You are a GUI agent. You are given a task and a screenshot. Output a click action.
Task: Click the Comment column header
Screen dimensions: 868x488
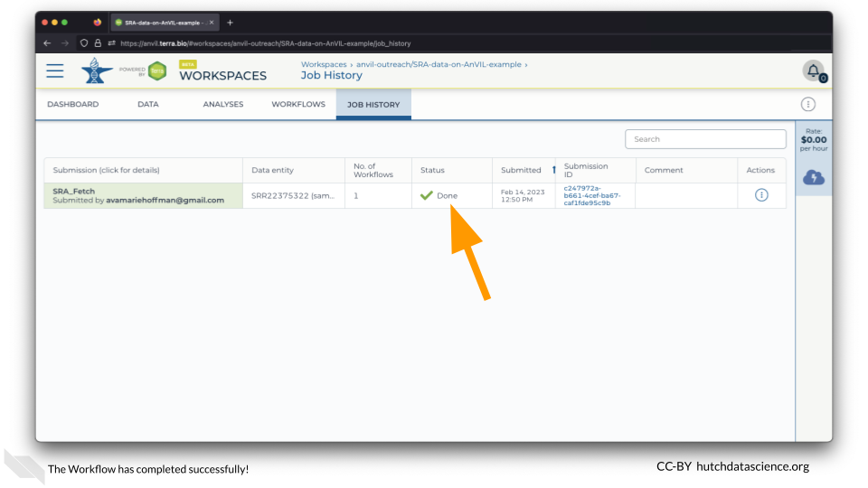[x=663, y=170]
